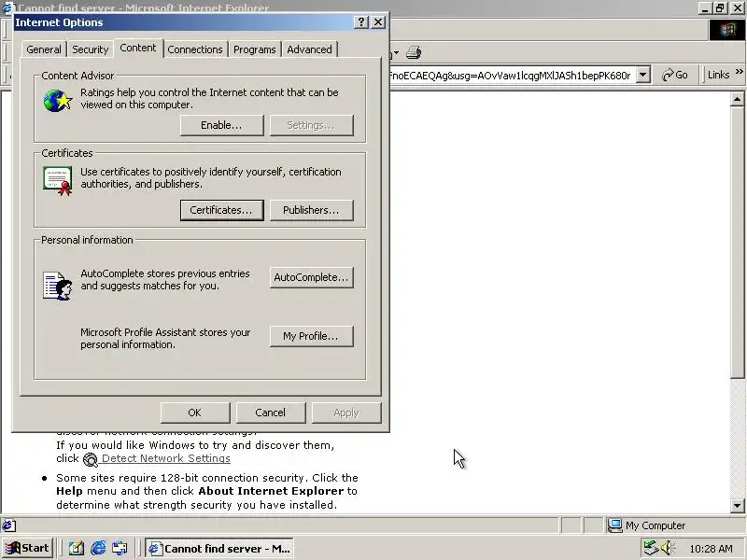Switch to the General tab
Image resolution: width=747 pixels, height=560 pixels.
click(43, 49)
